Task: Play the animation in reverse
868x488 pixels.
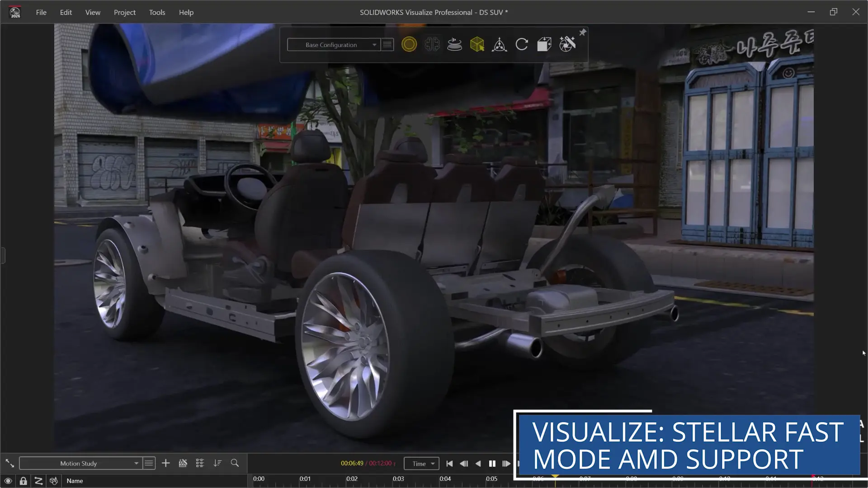Action: [x=478, y=464]
